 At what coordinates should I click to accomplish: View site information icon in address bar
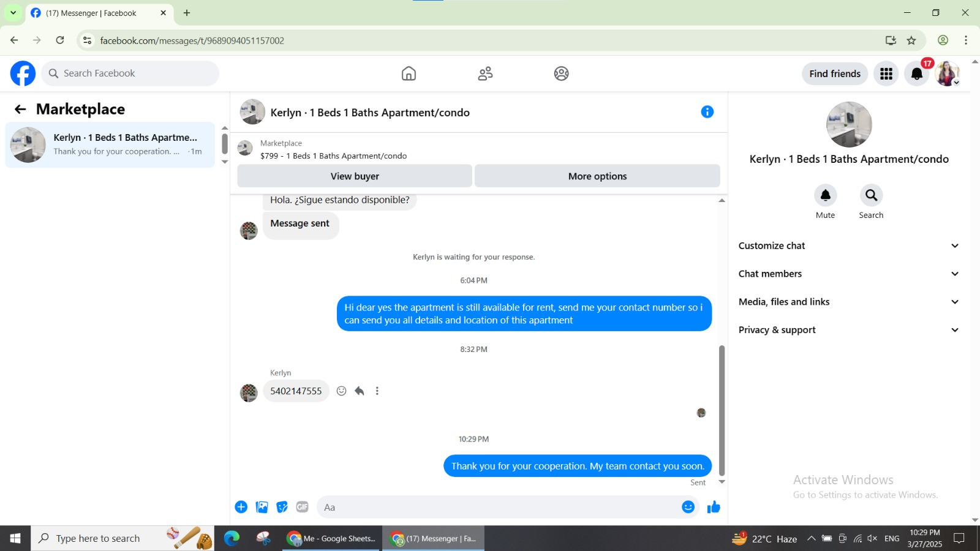87,40
